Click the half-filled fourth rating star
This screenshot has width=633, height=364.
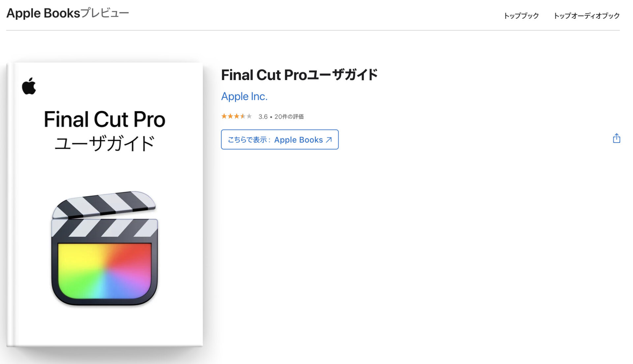pyautogui.click(x=243, y=116)
